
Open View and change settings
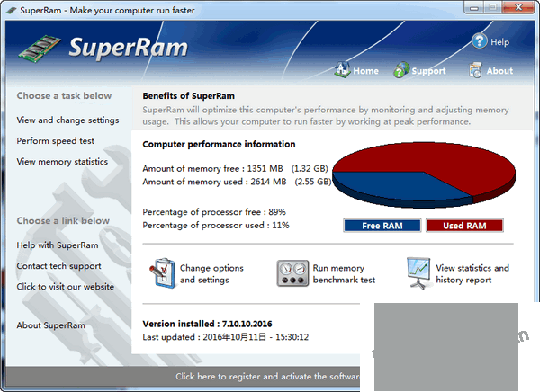click(x=67, y=120)
